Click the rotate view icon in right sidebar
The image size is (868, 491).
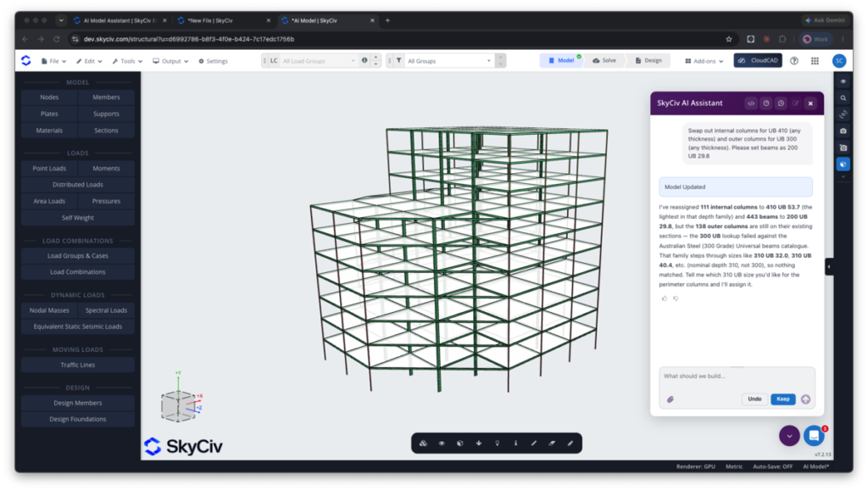pos(843,114)
